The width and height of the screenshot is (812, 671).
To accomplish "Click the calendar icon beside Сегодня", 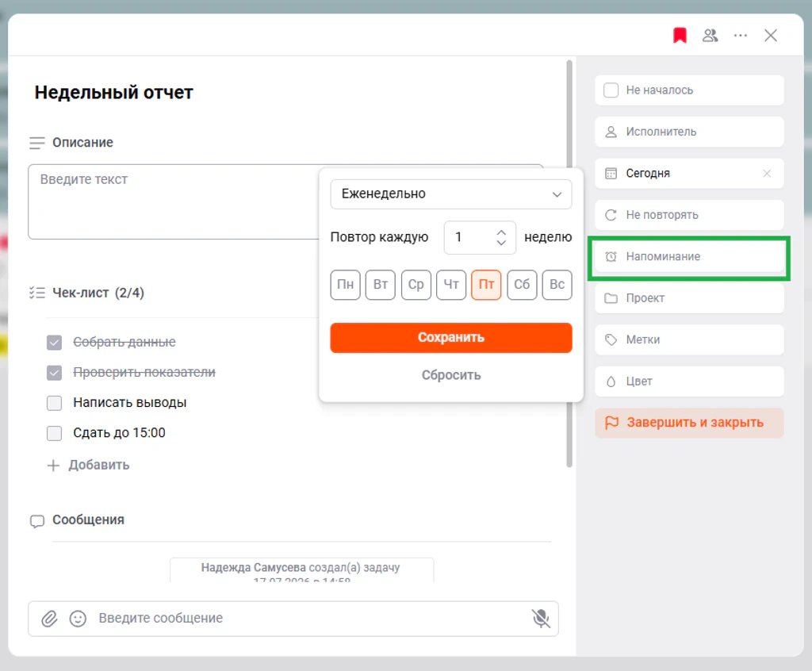I will (x=611, y=173).
